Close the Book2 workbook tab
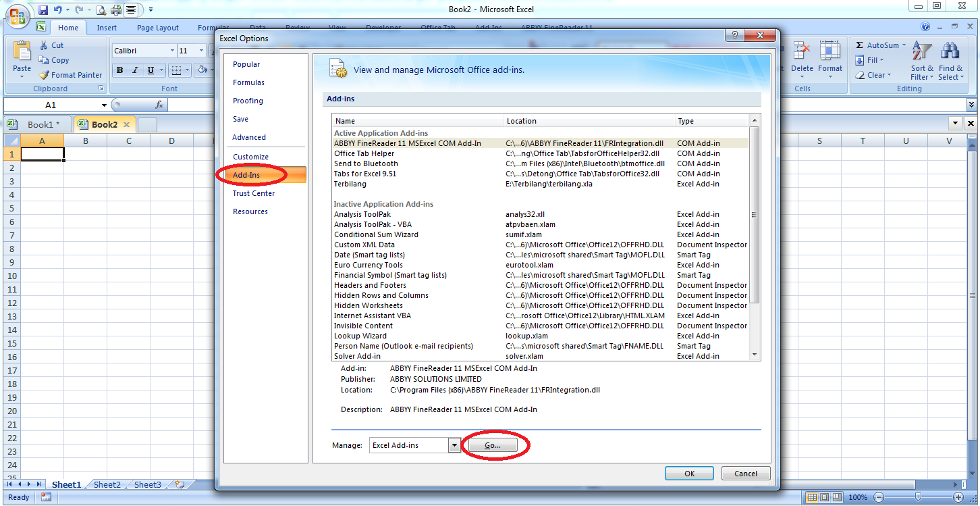Image resolution: width=980 pixels, height=506 pixels. click(x=126, y=124)
